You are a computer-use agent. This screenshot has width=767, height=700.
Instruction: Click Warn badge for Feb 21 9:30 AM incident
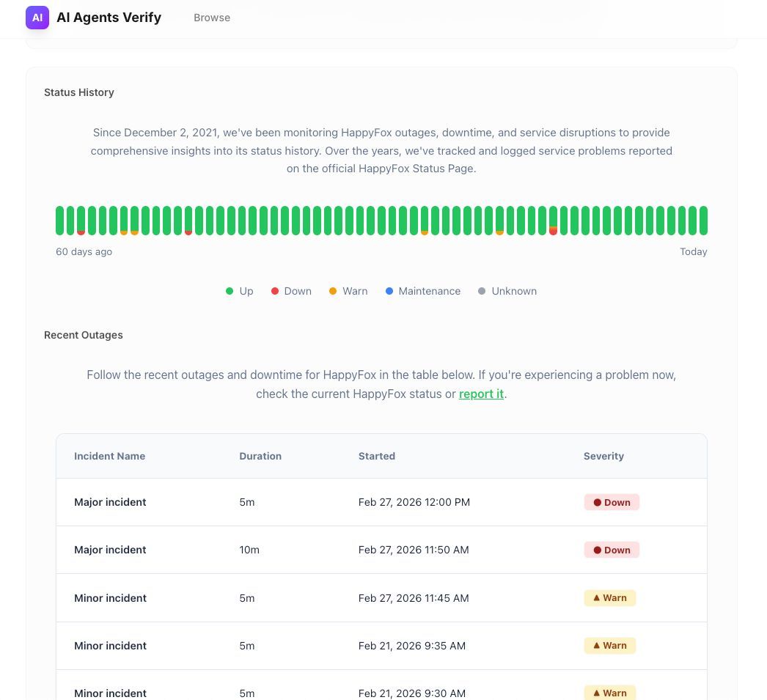pos(610,693)
